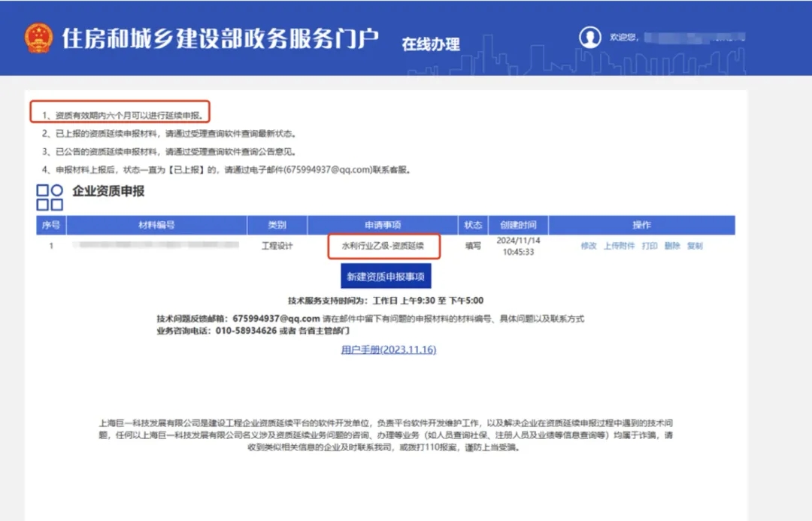812x521 pixels.
Task: Click the national emblem logo in the header
Action: coord(39,38)
